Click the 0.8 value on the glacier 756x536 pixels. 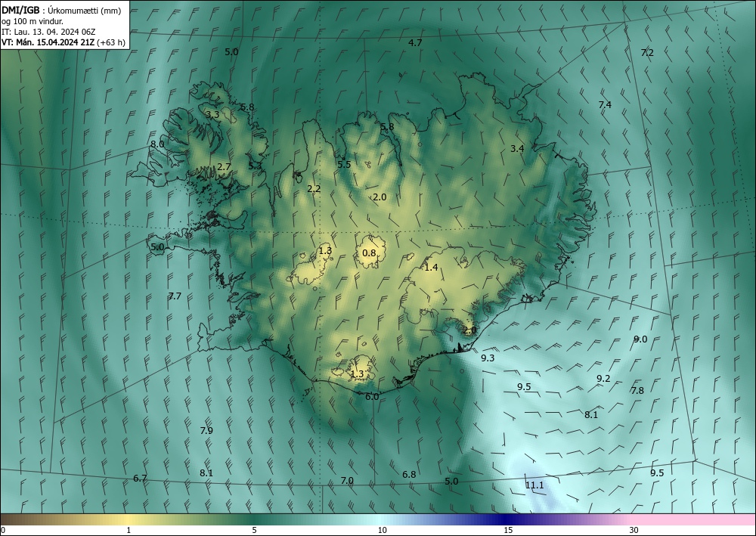[x=369, y=253]
